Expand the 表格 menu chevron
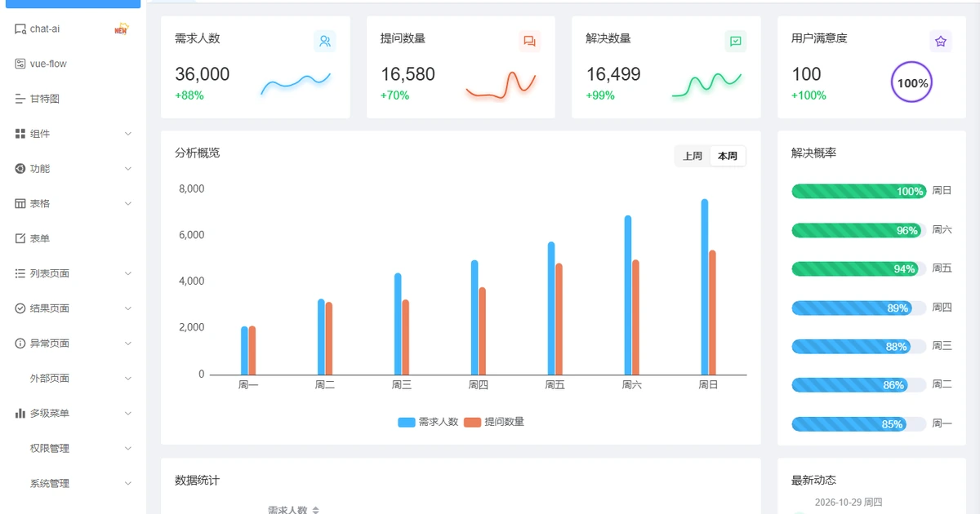 pos(128,203)
